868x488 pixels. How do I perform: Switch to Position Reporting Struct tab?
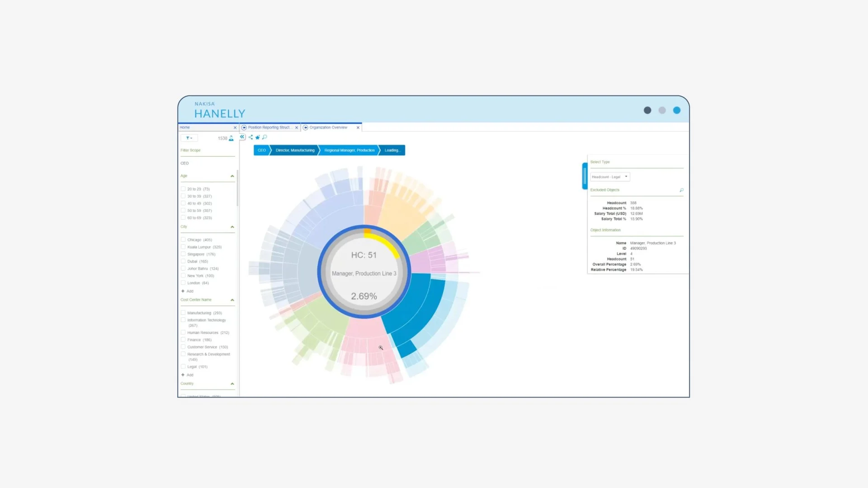click(269, 127)
